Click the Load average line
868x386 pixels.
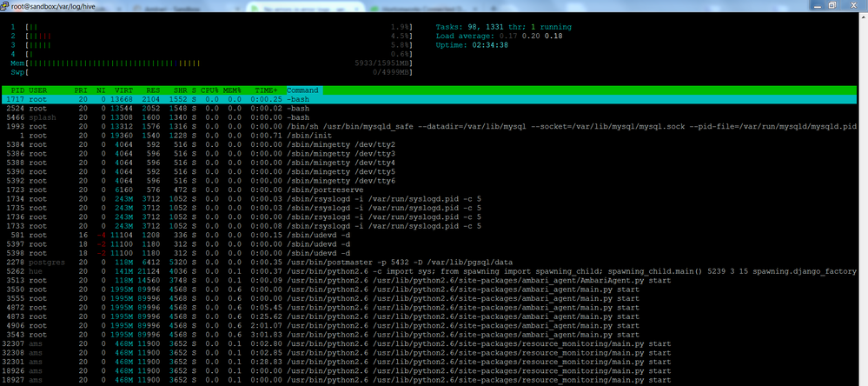click(x=500, y=36)
